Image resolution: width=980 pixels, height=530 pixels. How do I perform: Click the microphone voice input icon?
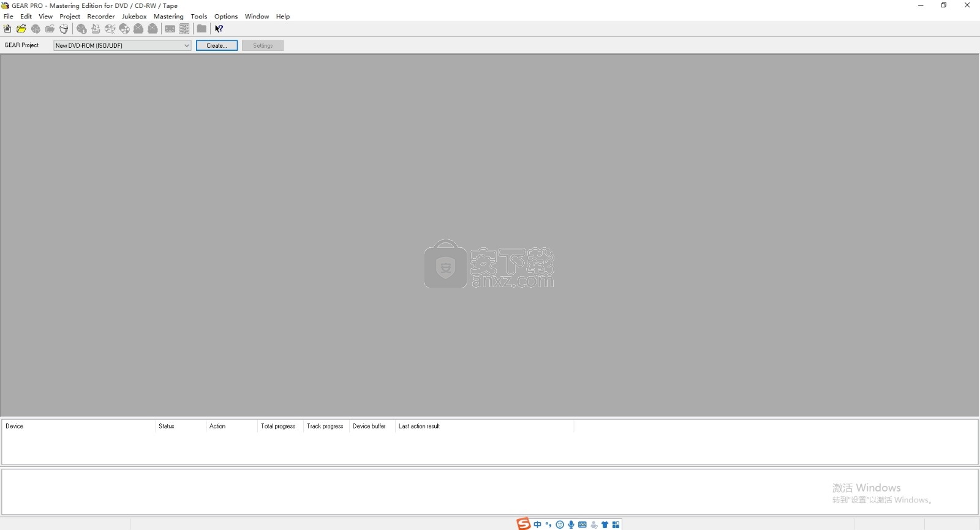click(x=571, y=524)
